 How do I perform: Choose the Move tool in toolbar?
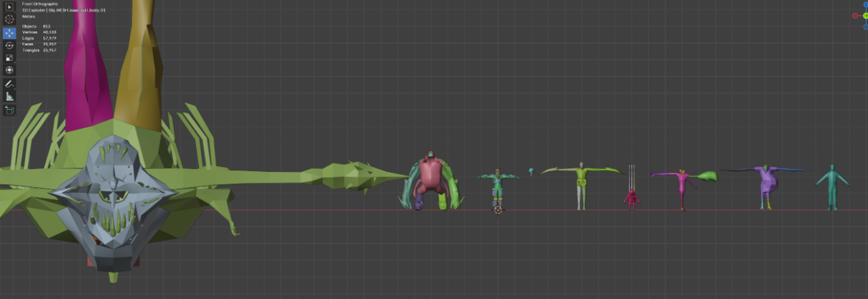pyautogui.click(x=9, y=32)
